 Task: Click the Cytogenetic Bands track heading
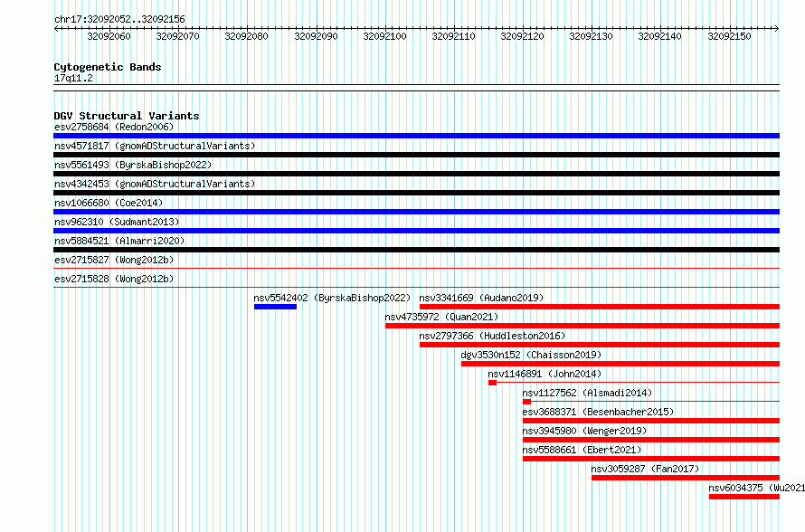coord(108,67)
